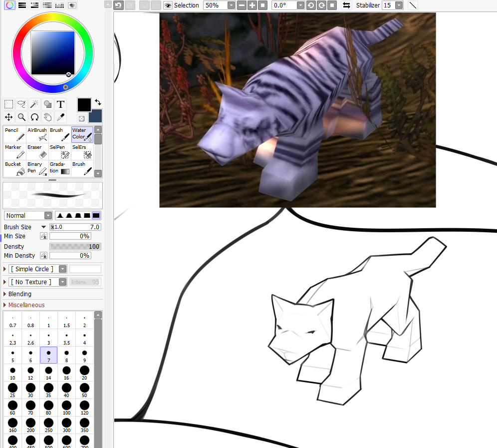Flip the canvas view horizontally

click(346, 5)
